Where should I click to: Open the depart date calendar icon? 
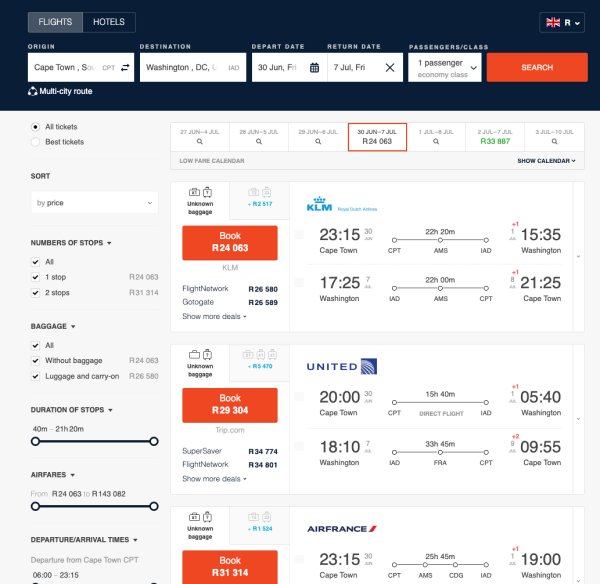[314, 67]
